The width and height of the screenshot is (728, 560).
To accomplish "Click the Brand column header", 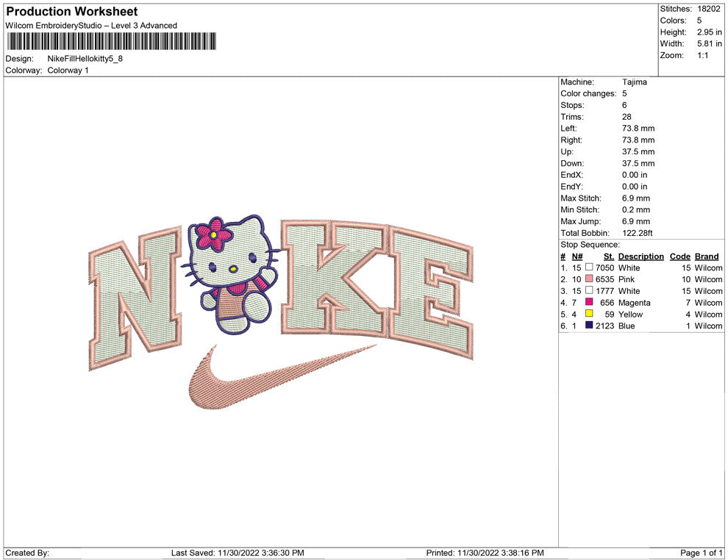I will point(707,256).
